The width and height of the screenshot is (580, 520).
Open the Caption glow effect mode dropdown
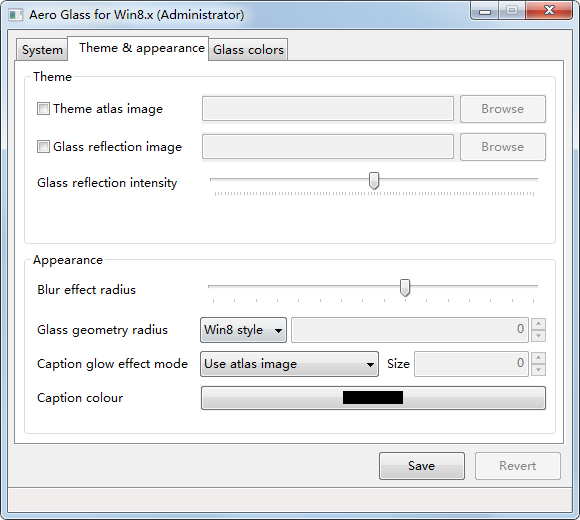point(289,364)
